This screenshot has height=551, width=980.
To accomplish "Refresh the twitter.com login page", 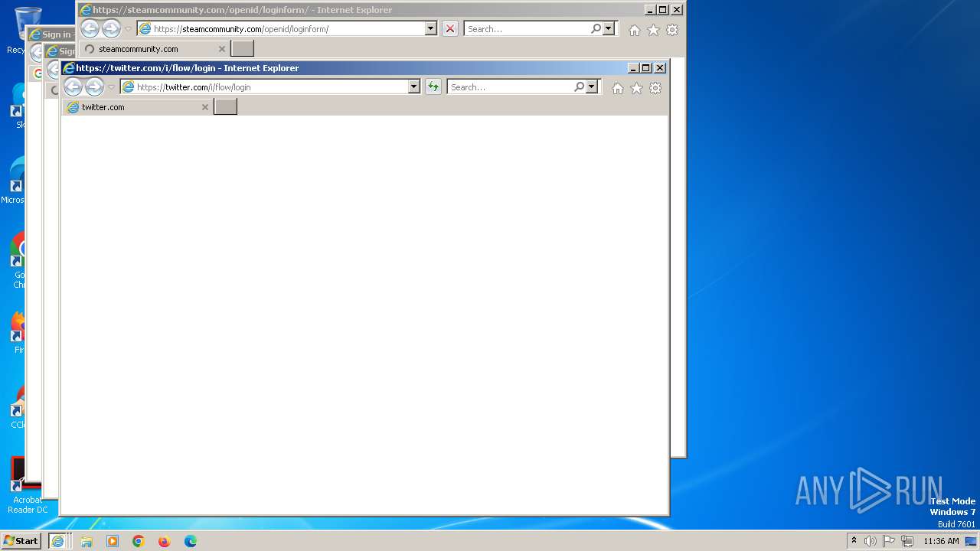I will click(433, 87).
